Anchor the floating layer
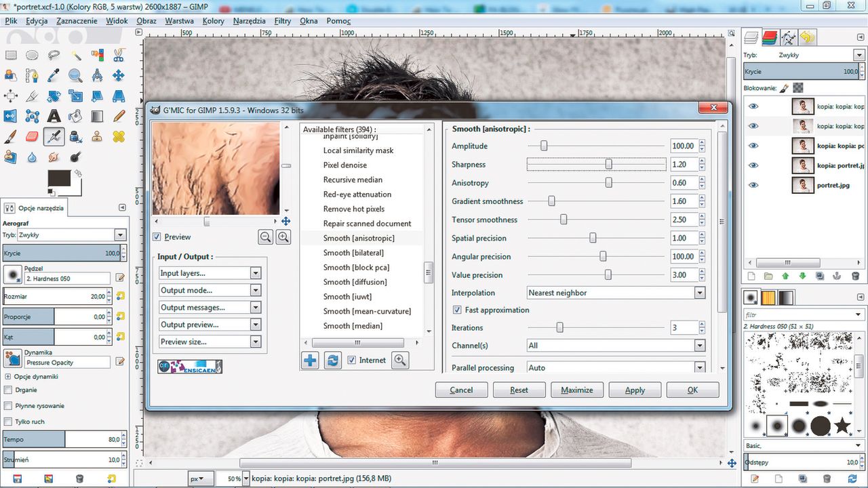 pos(837,276)
